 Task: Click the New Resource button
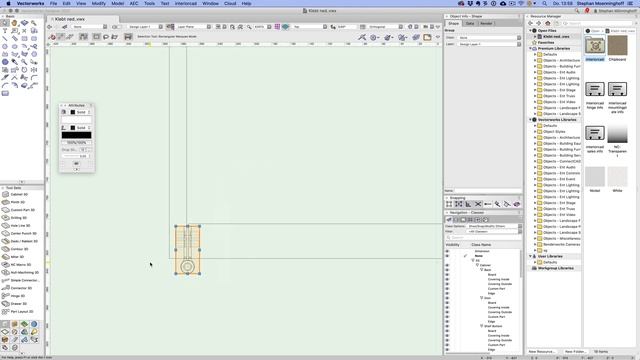(542, 351)
